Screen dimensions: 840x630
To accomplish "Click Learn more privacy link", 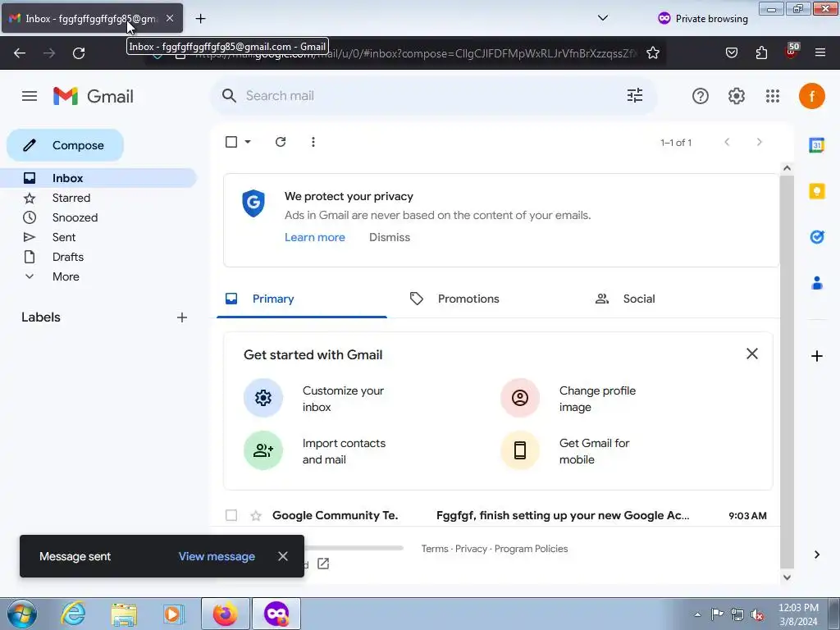I will point(314,237).
